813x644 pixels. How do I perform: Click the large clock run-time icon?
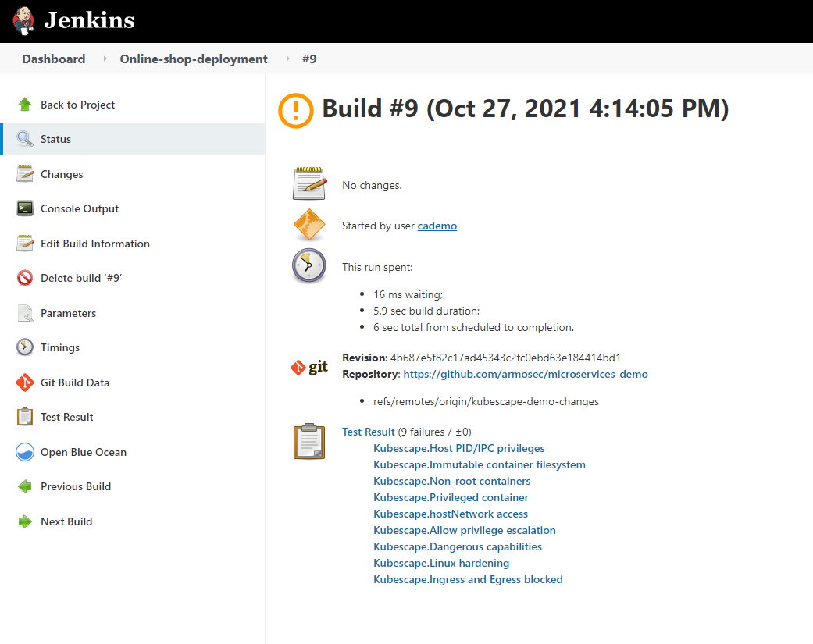(309, 265)
